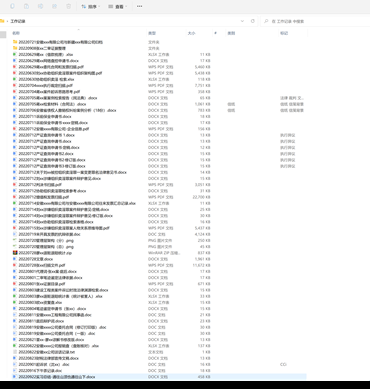Select the WinRAR 20220728 zip archive
370x389 pixels.
coord(45,253)
